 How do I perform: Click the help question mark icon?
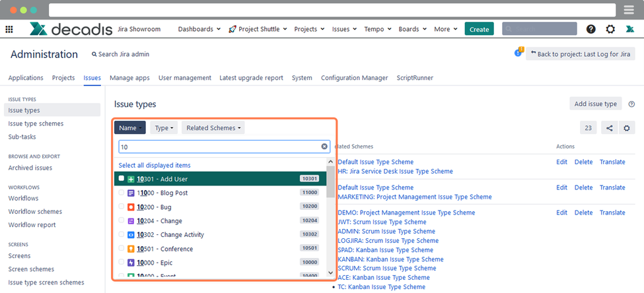tap(590, 29)
